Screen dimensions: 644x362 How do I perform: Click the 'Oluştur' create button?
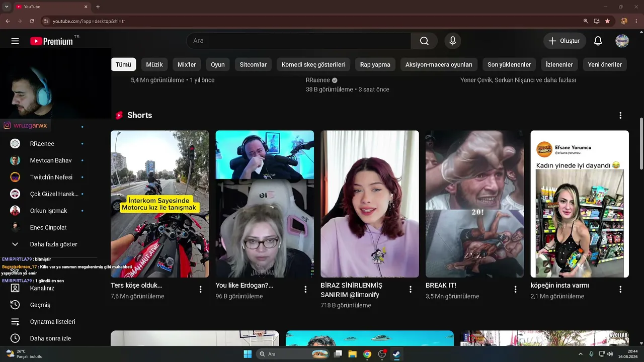pos(565,41)
